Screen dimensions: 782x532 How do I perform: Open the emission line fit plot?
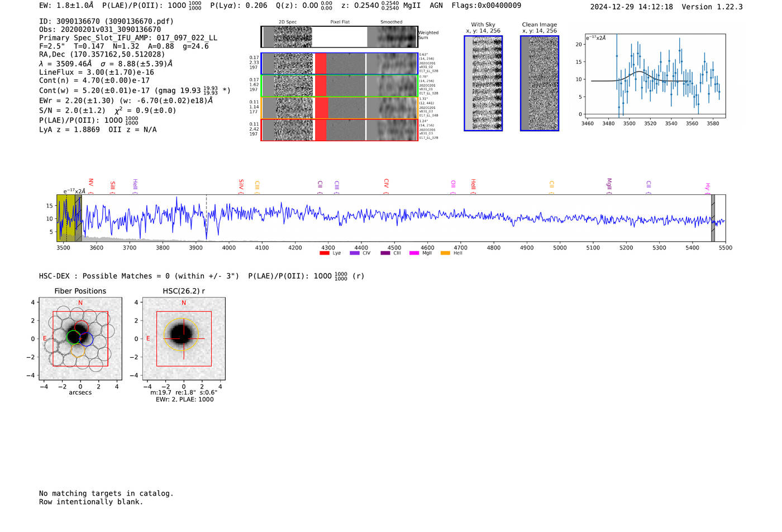tap(655, 75)
